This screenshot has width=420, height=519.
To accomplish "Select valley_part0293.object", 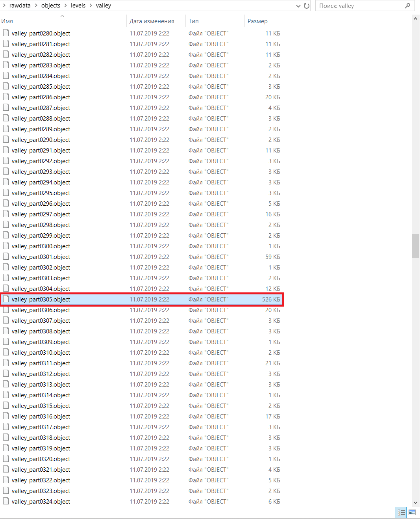I will [x=41, y=171].
